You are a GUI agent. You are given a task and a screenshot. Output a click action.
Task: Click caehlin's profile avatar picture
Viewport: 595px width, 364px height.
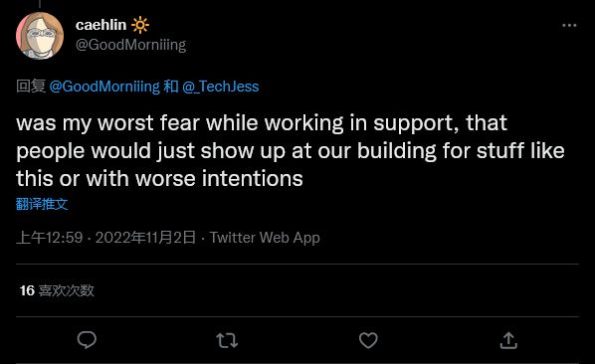point(40,36)
